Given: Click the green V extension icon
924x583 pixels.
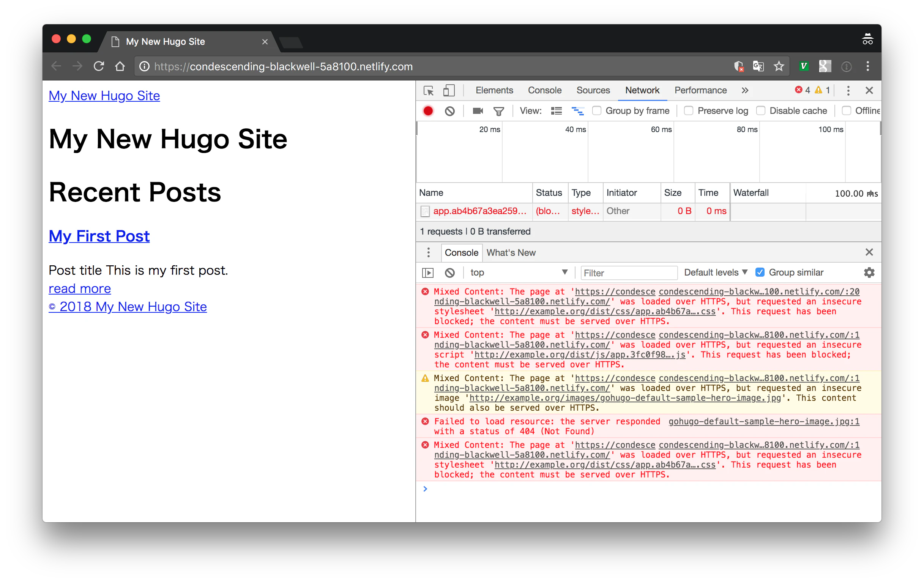Looking at the screenshot, I should (804, 66).
